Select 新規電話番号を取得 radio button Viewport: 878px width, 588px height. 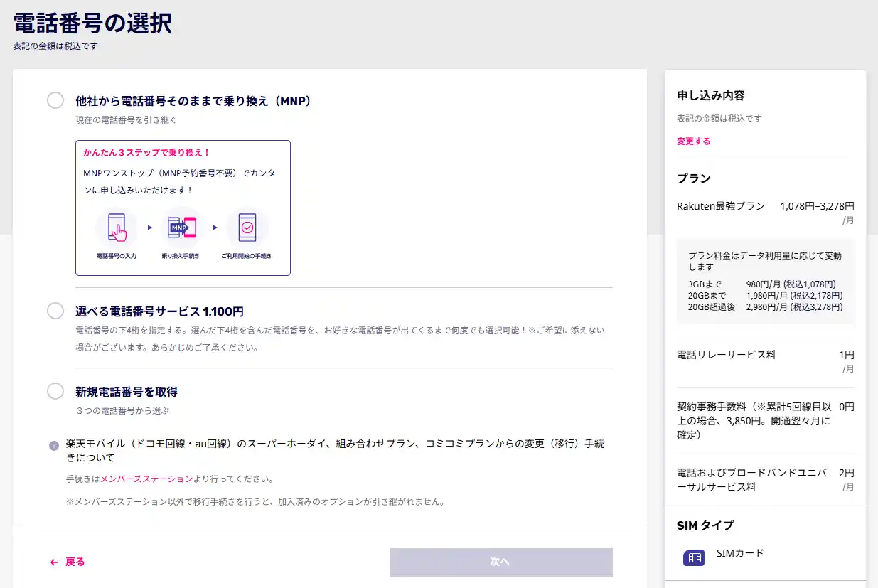click(x=55, y=391)
